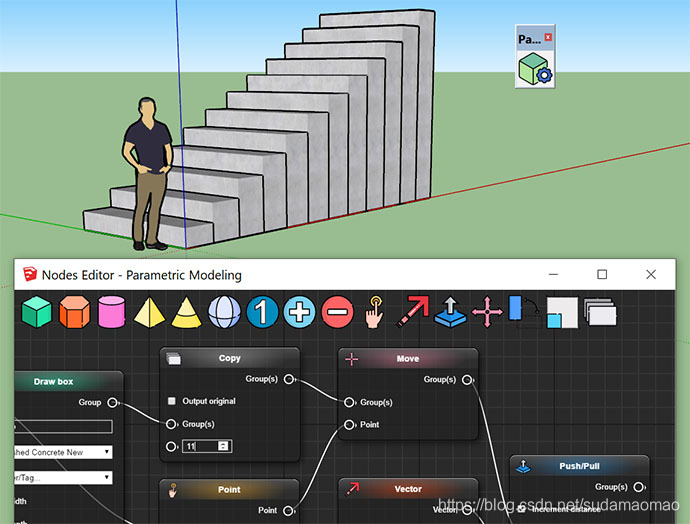Select the Vector node title bar

pos(408,489)
